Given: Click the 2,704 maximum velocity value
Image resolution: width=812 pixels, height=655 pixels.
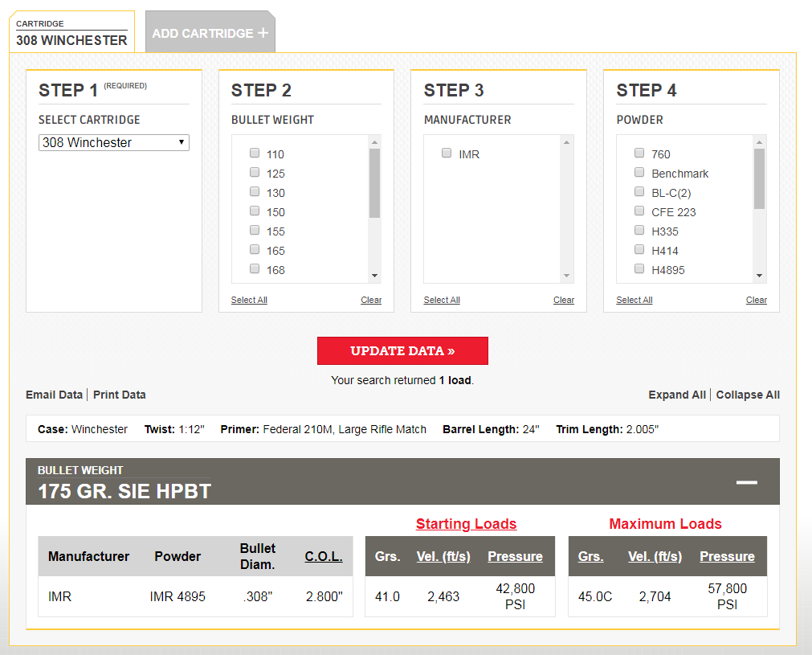Looking at the screenshot, I should click(655, 596).
